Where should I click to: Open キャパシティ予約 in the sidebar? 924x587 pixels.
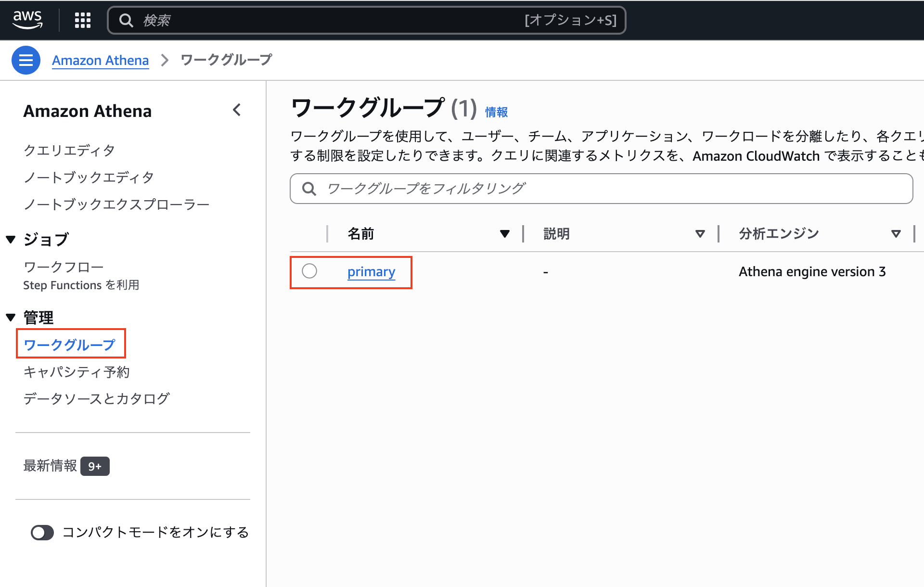pos(77,372)
